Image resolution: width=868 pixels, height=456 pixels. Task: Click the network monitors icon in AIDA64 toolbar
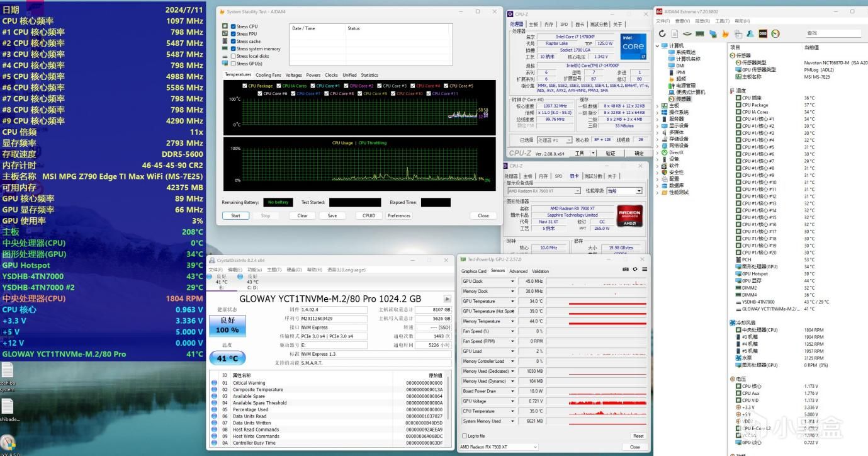tap(713, 33)
